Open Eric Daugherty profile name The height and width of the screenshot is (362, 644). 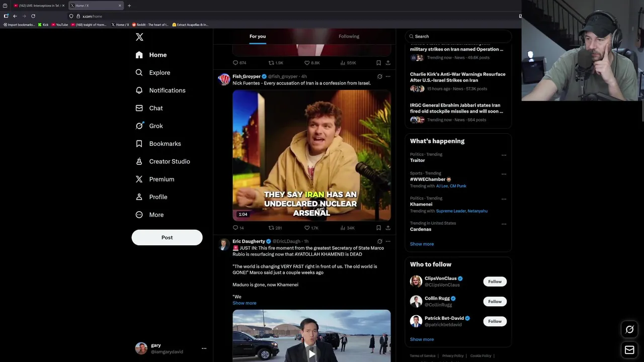click(x=249, y=241)
